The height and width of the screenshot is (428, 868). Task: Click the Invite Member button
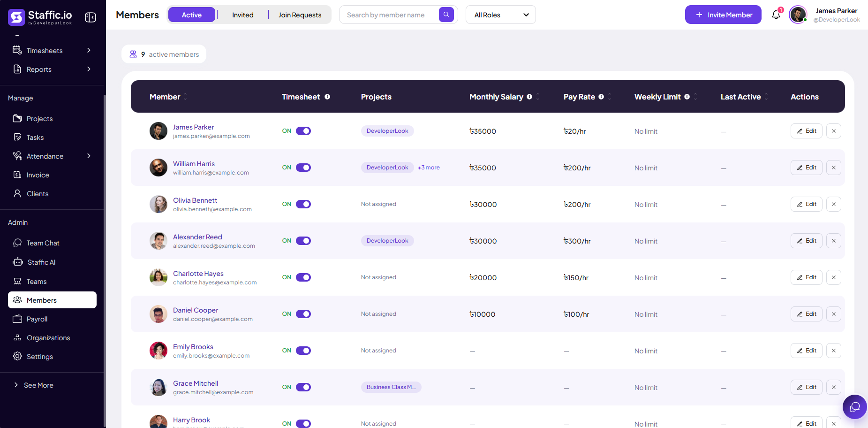pos(723,15)
